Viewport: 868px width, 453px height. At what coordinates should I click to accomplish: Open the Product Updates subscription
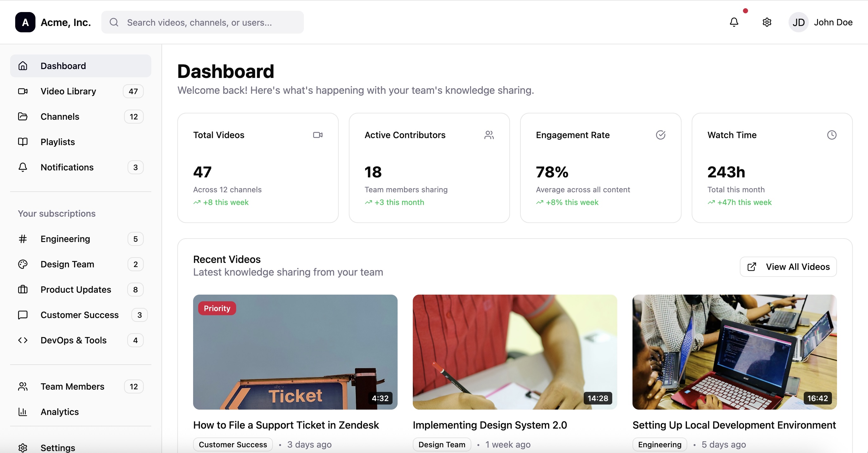76,290
